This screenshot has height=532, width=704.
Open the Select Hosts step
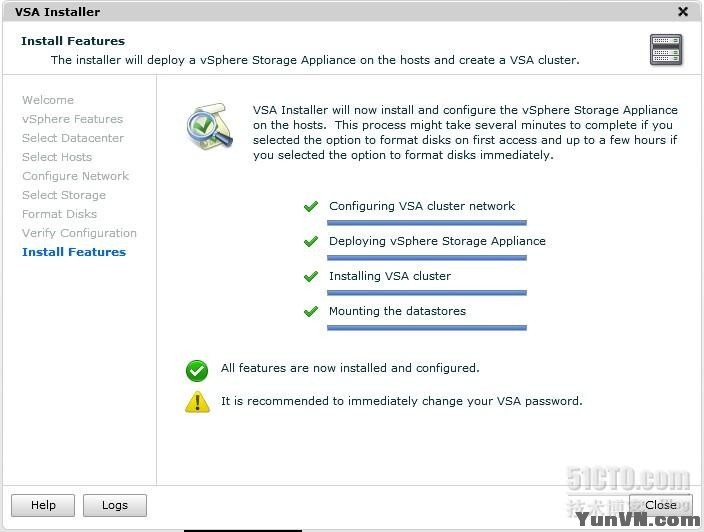click(x=57, y=157)
